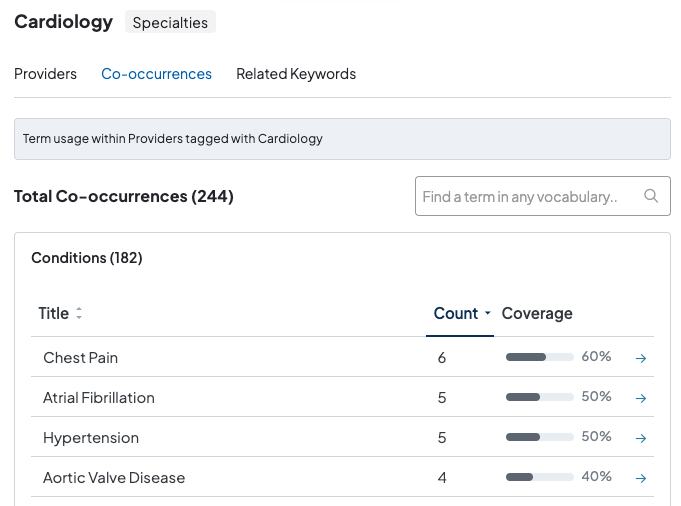Click the Coverage column header
The width and height of the screenshot is (681, 506).
tap(537, 313)
